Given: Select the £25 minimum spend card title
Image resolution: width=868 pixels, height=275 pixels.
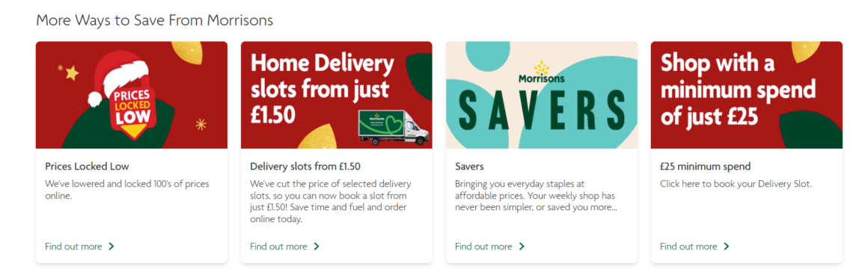Looking at the screenshot, I should [x=705, y=166].
